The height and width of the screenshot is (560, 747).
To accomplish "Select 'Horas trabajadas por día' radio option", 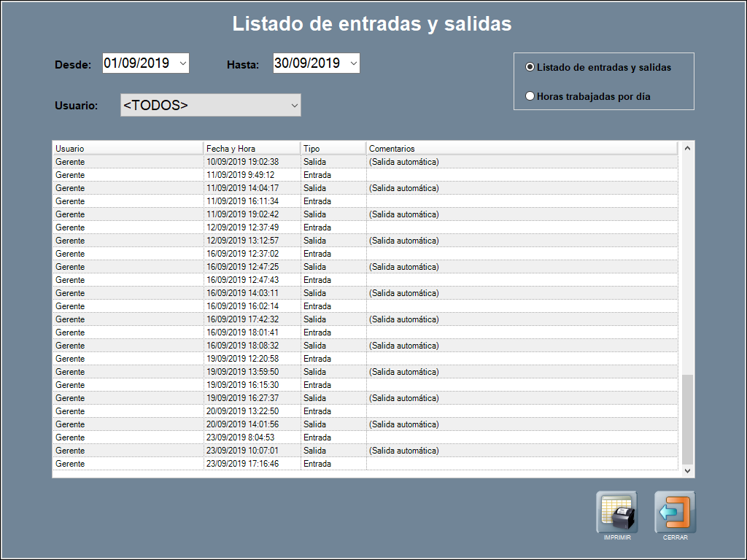I will coord(530,96).
